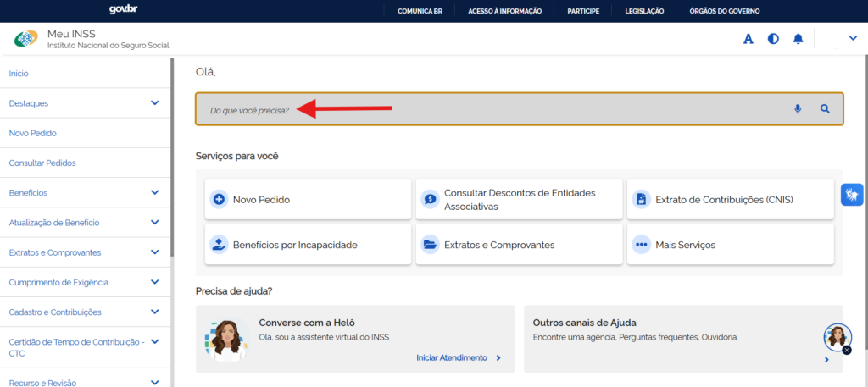This screenshot has width=868, height=387.
Task: Expand Certidão de Tempo de Contribuição chevron
Action: click(x=155, y=341)
